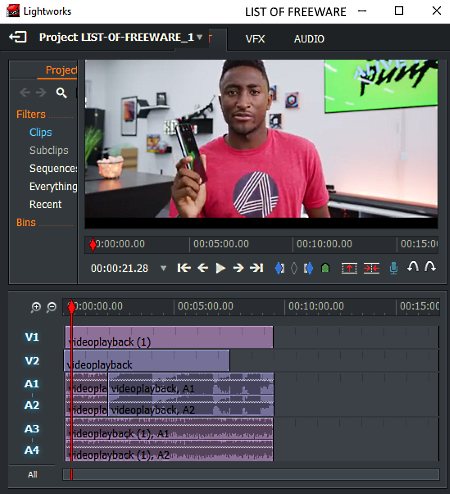Image resolution: width=450 pixels, height=494 pixels.
Task: Maximize the Lightworks window
Action: (399, 11)
